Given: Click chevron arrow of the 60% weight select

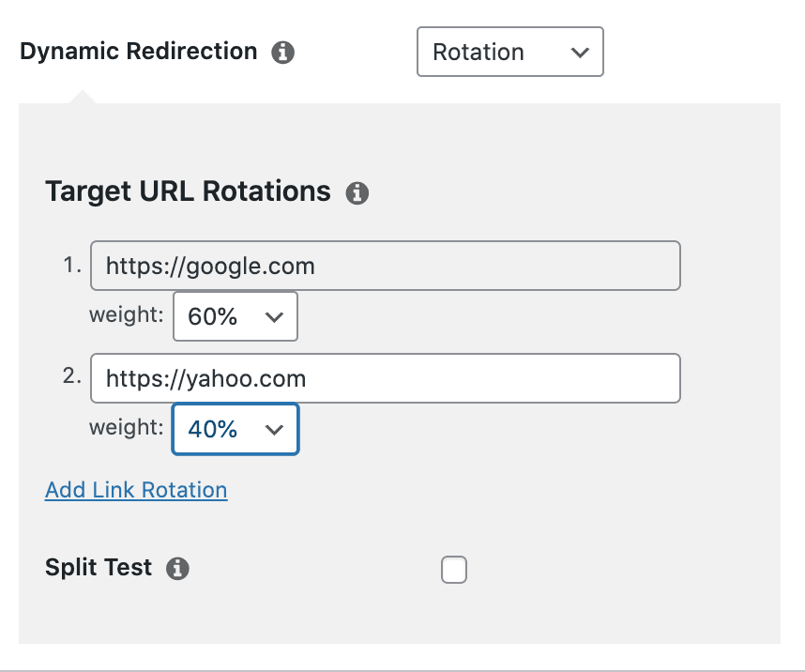Looking at the screenshot, I should pyautogui.click(x=274, y=317).
